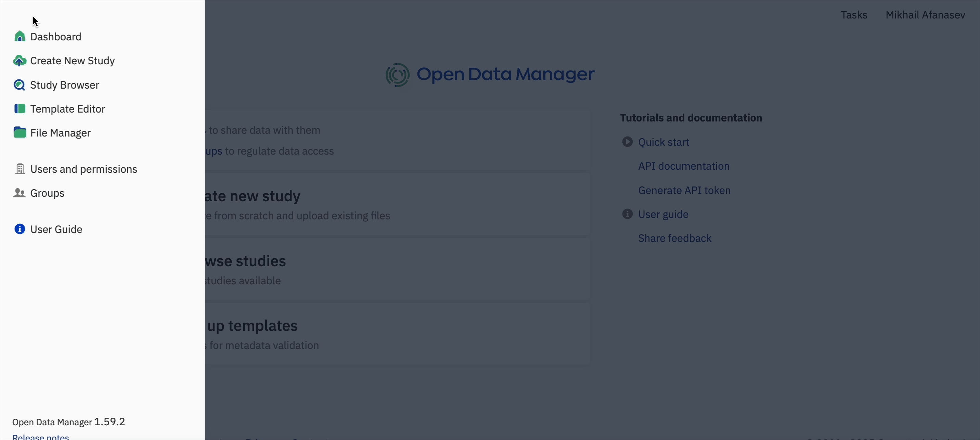Click the Generate API token link
980x440 pixels.
click(684, 190)
